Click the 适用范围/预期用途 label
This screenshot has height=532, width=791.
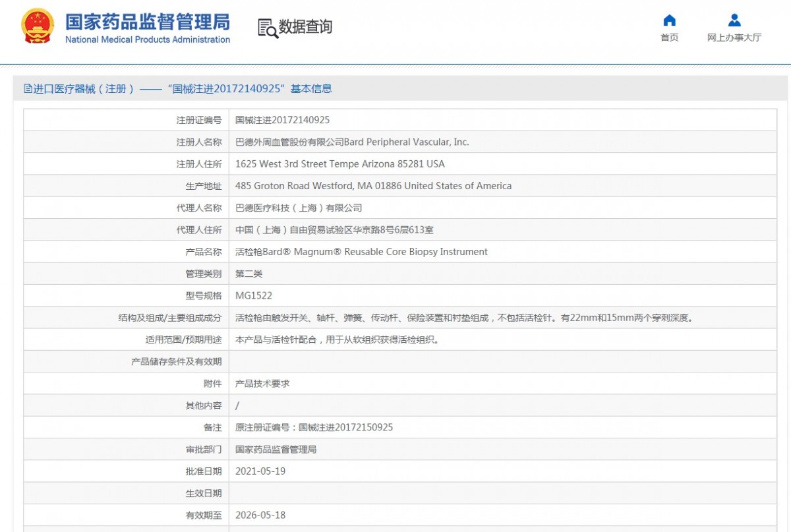(184, 340)
